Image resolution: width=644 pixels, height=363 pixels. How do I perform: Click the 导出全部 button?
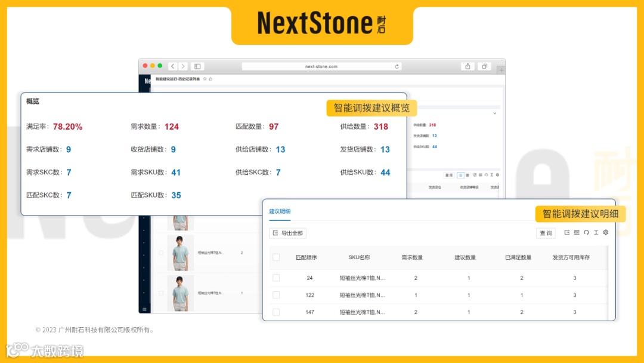pyautogui.click(x=287, y=233)
